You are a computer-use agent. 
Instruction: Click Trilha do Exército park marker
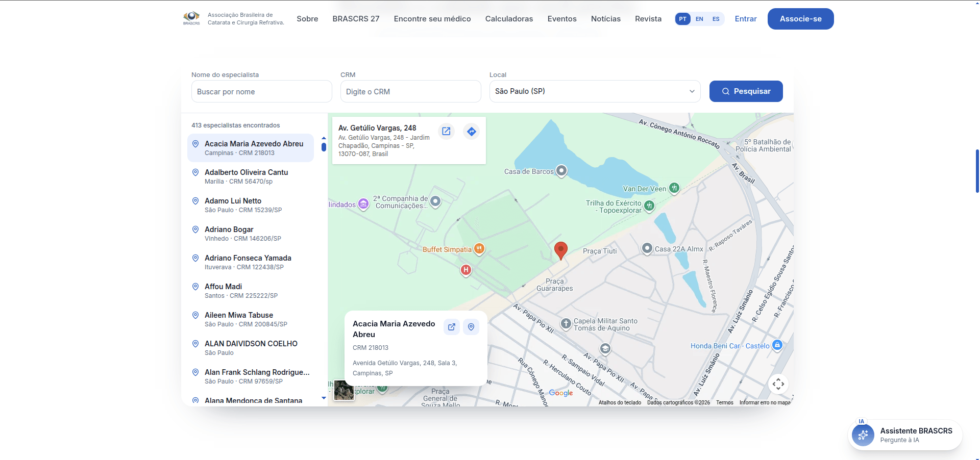coord(649,206)
